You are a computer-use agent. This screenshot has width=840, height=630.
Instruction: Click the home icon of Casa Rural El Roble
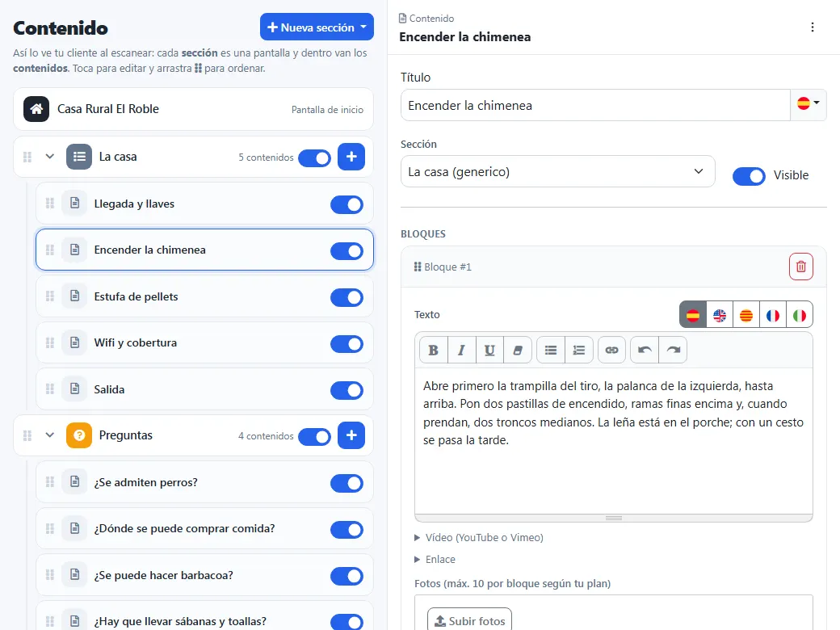tap(36, 109)
